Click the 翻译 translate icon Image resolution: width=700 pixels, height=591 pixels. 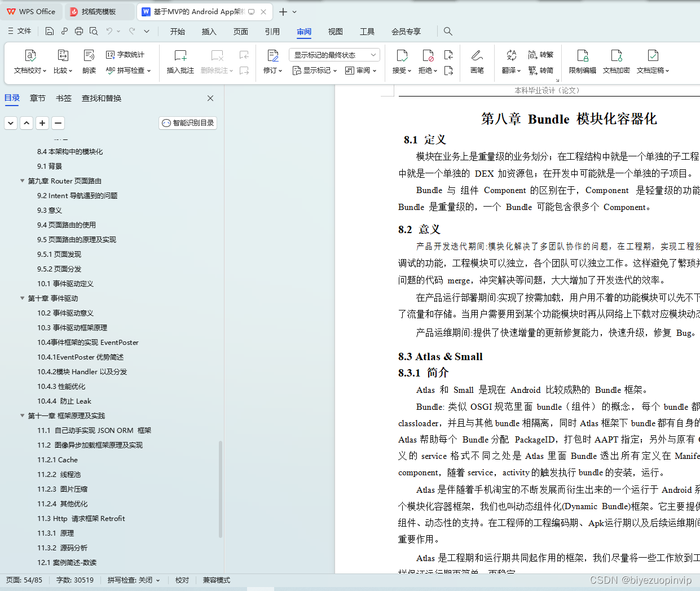(x=512, y=55)
